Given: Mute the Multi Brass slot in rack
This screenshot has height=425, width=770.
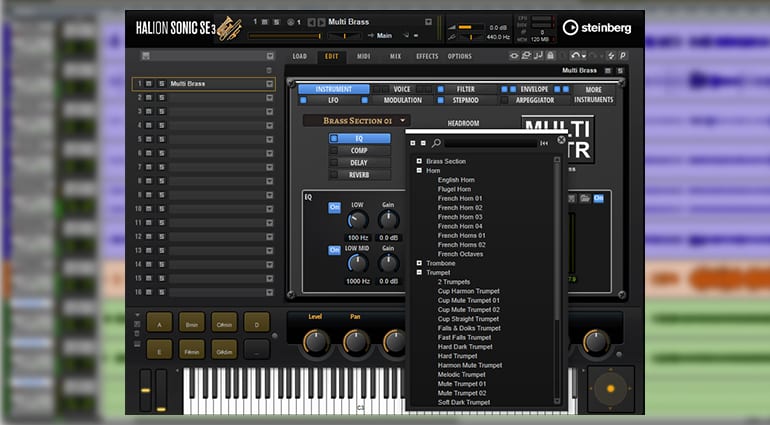Looking at the screenshot, I should [149, 84].
